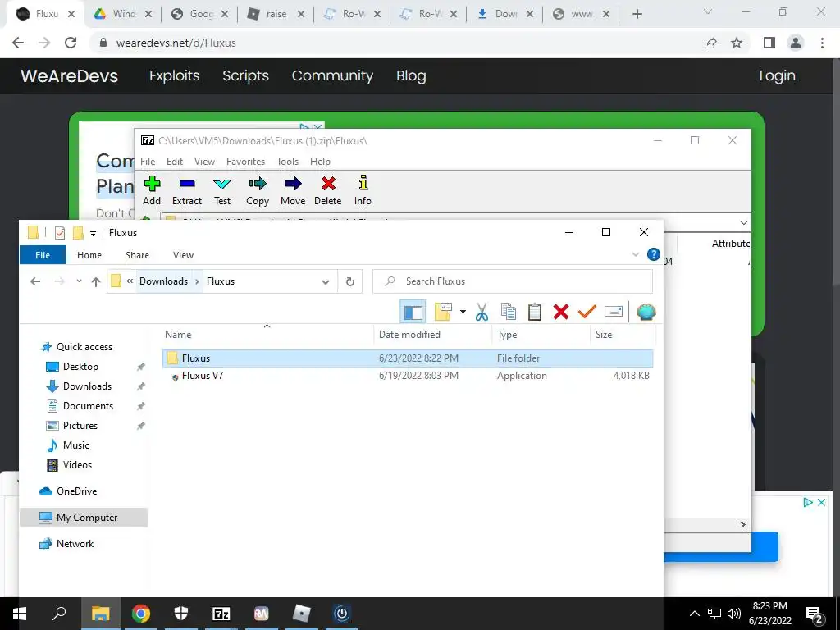Viewport: 840px width, 630px height.
Task: Open Pictures in navigation pane
Action: (x=80, y=426)
